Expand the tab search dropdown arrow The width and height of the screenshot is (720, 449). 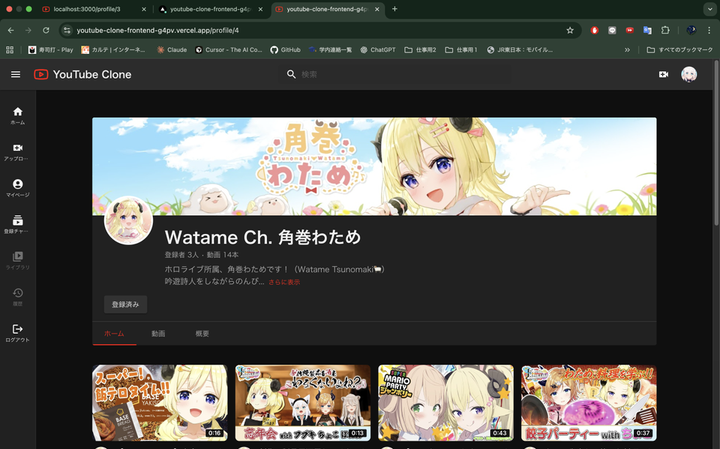pos(710,9)
